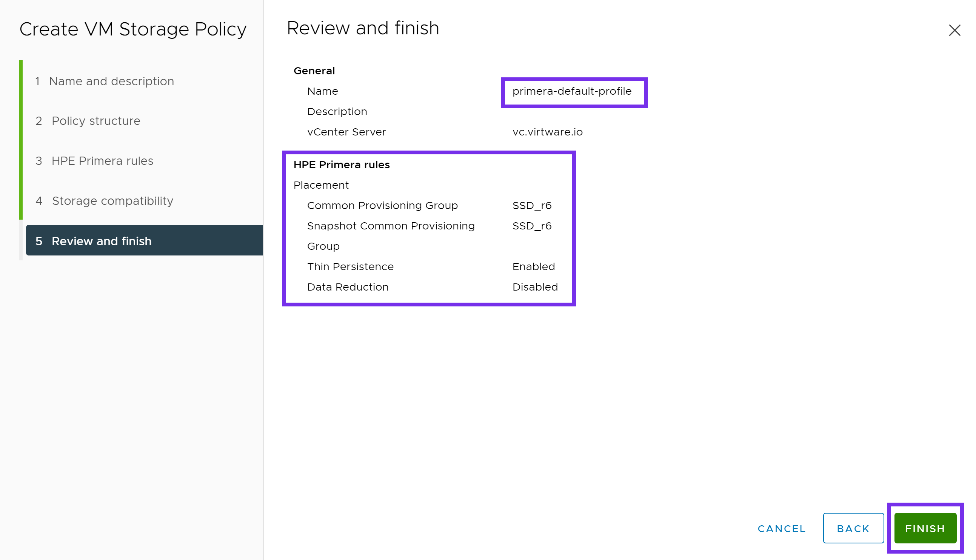Click the CANCEL button
The image size is (976, 560).
781,528
